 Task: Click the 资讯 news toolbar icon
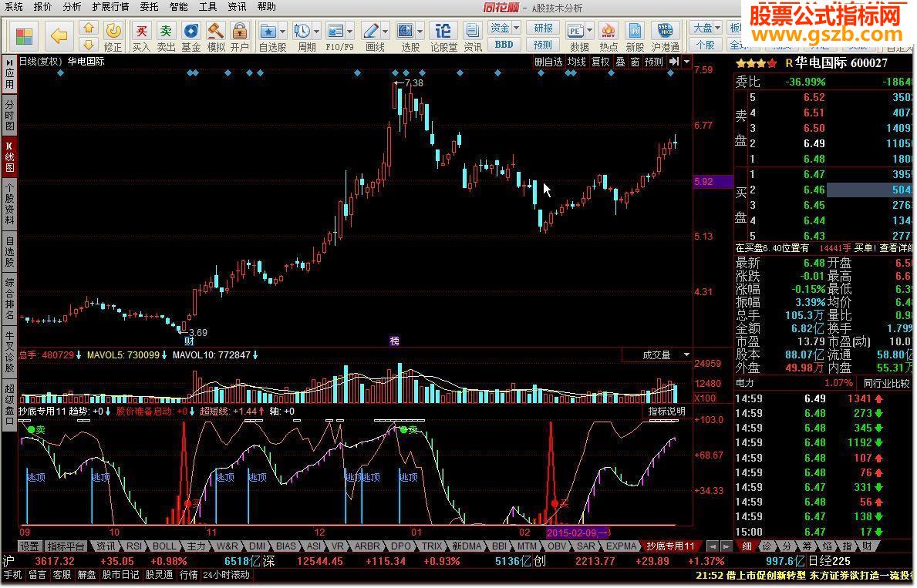[473, 36]
